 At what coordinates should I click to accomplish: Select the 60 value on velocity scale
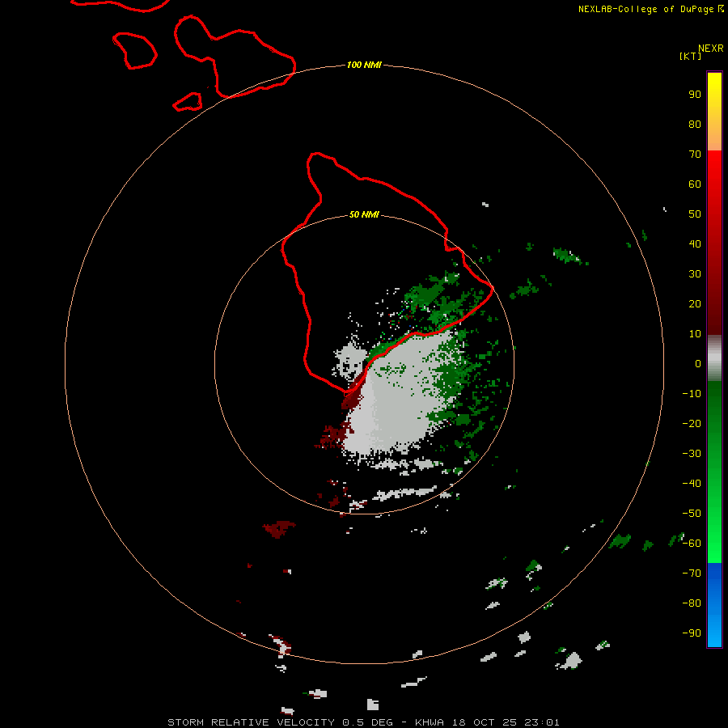(695, 184)
